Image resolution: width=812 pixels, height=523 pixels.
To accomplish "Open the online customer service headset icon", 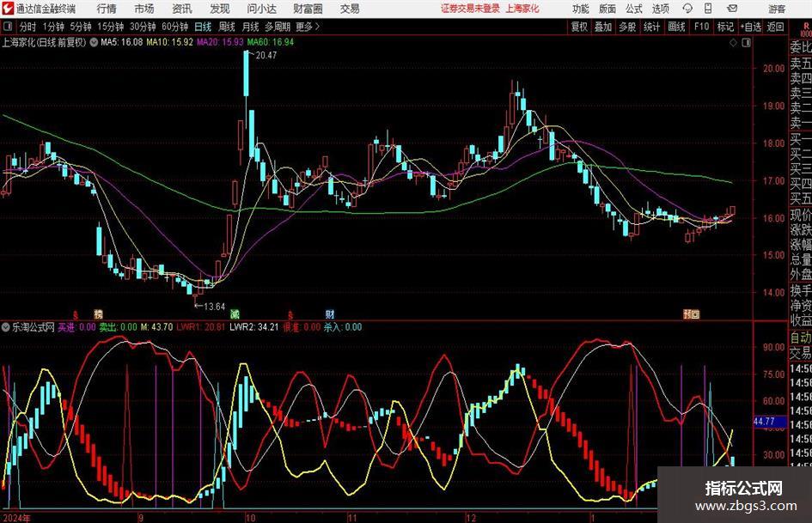I will pos(687,9).
